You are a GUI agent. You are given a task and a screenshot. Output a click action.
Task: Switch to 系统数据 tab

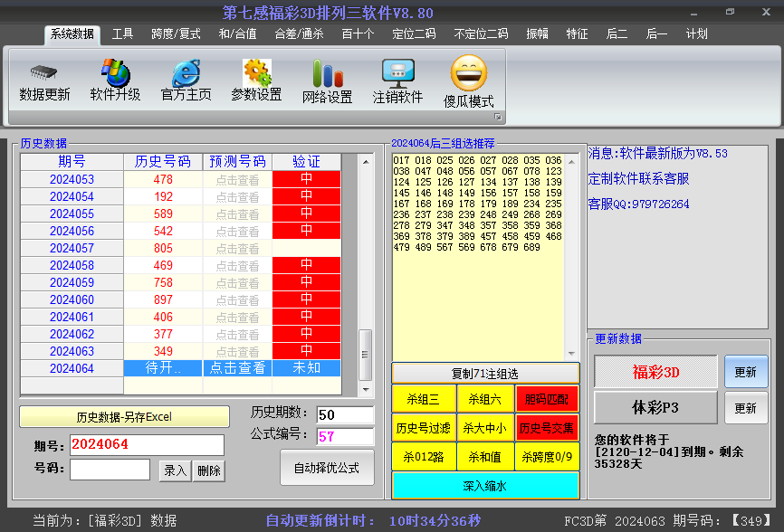72,34
